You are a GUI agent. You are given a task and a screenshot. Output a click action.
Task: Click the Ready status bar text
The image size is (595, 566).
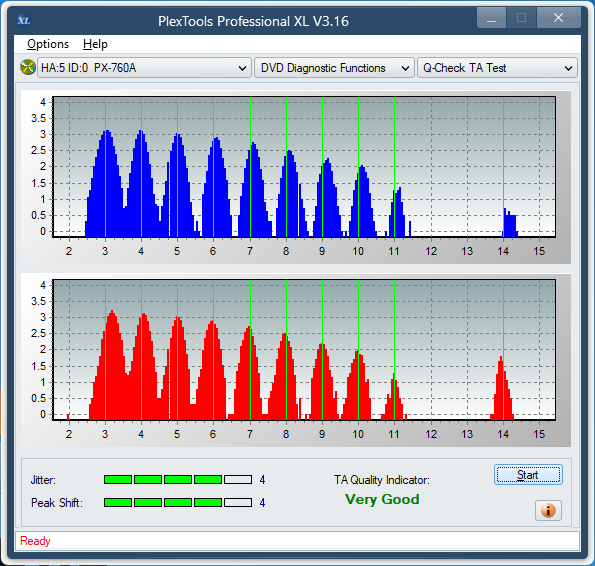coord(35,541)
